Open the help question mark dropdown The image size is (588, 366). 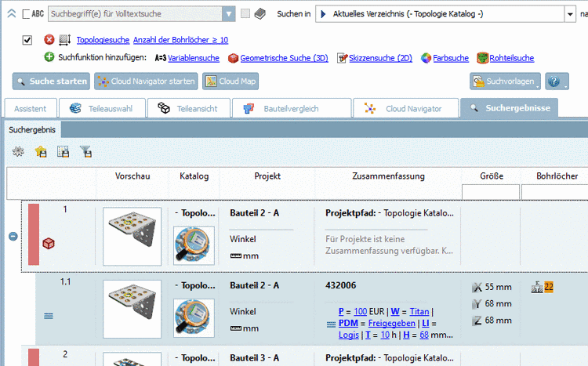tap(557, 82)
